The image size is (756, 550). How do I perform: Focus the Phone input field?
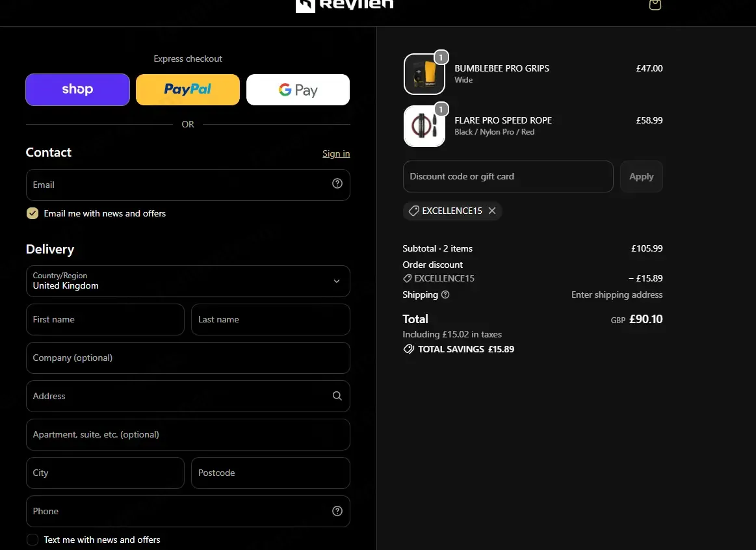pyautogui.click(x=188, y=511)
